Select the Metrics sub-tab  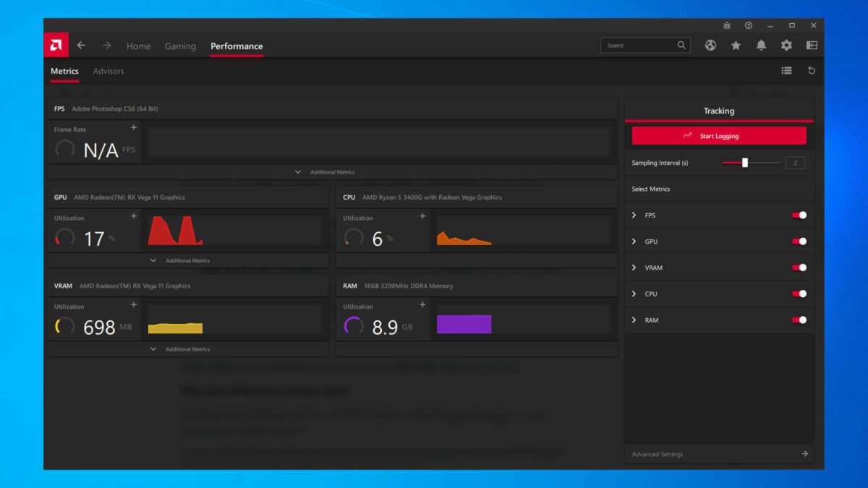[64, 71]
